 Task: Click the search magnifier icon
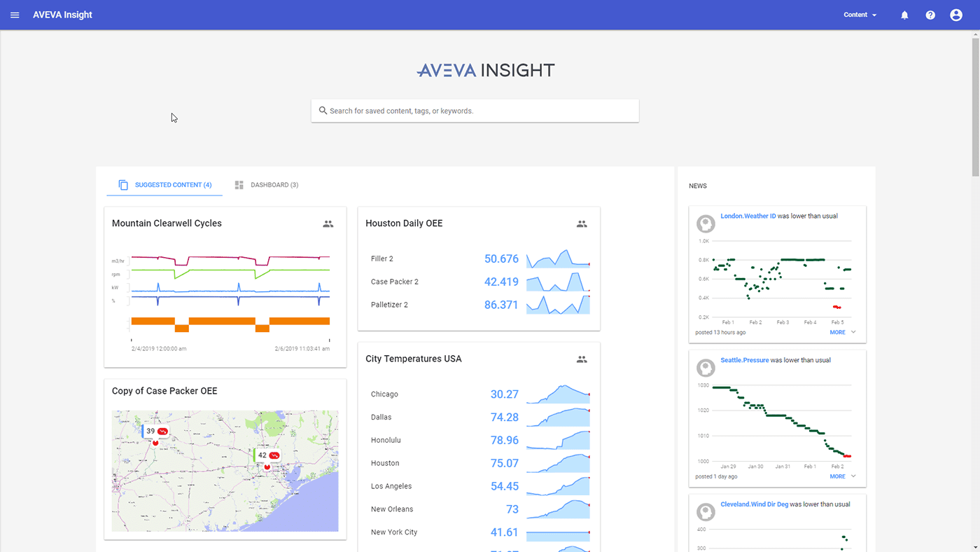(323, 111)
